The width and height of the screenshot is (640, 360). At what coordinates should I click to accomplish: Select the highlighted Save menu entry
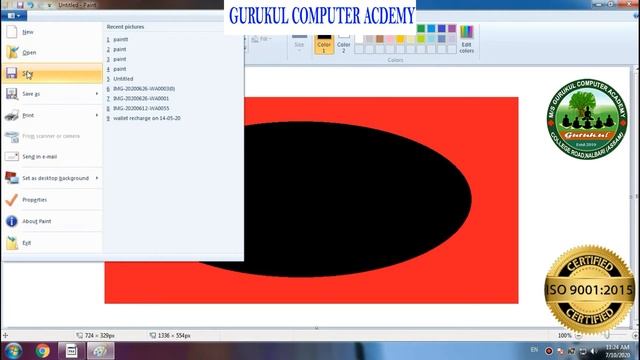click(52, 73)
